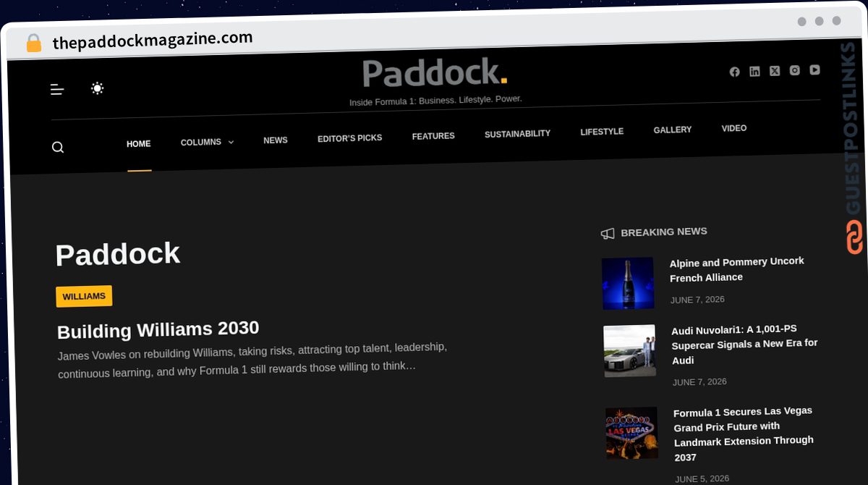Image resolution: width=868 pixels, height=485 pixels.
Task: Expand the Columns dropdown menu
Action: tap(207, 143)
